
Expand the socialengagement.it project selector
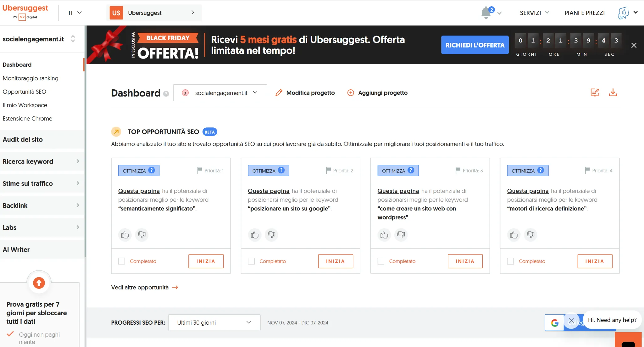[220, 92]
